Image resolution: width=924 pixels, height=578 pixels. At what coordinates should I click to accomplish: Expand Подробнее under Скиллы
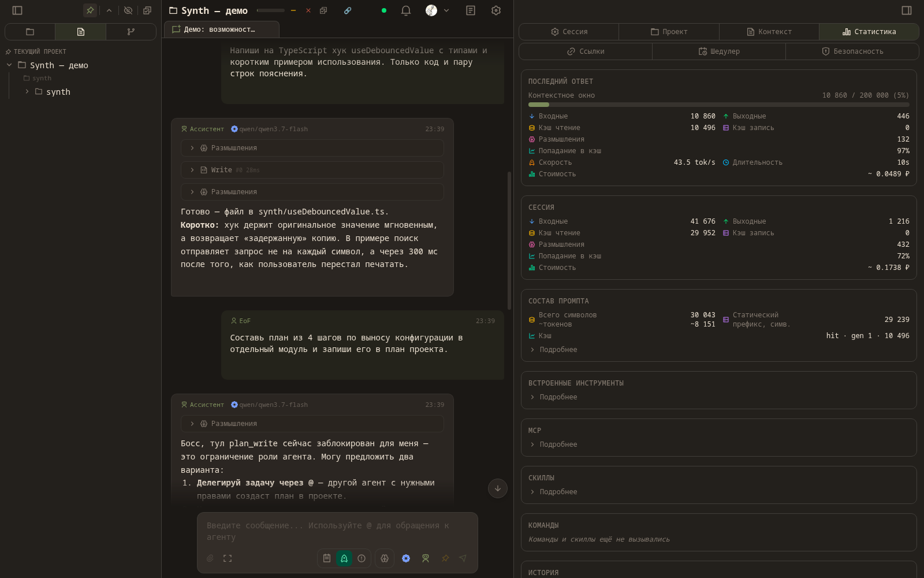[x=553, y=492]
